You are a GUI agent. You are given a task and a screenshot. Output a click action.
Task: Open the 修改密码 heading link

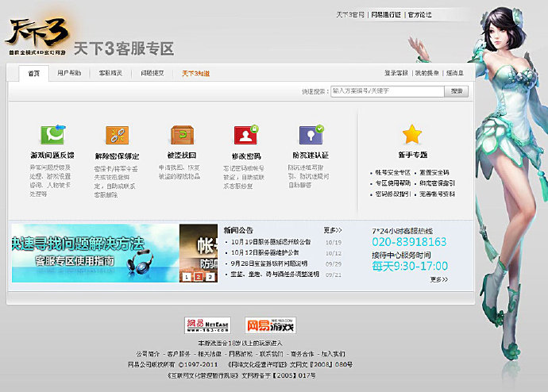(246, 156)
